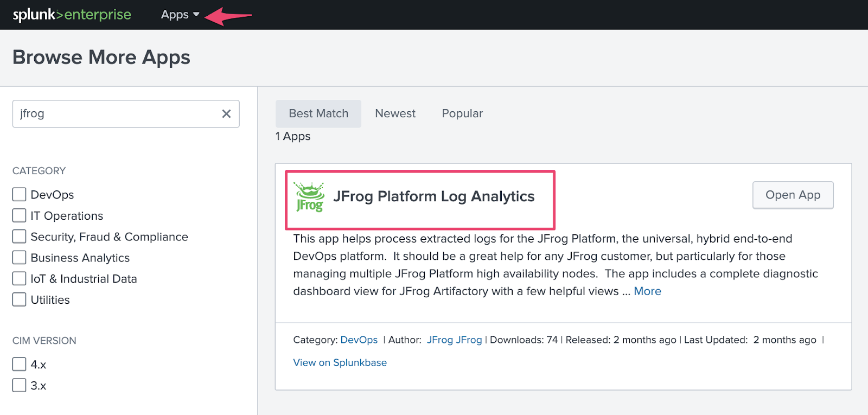868x415 pixels.
Task: Clear the jfrog search text
Action: pos(226,114)
